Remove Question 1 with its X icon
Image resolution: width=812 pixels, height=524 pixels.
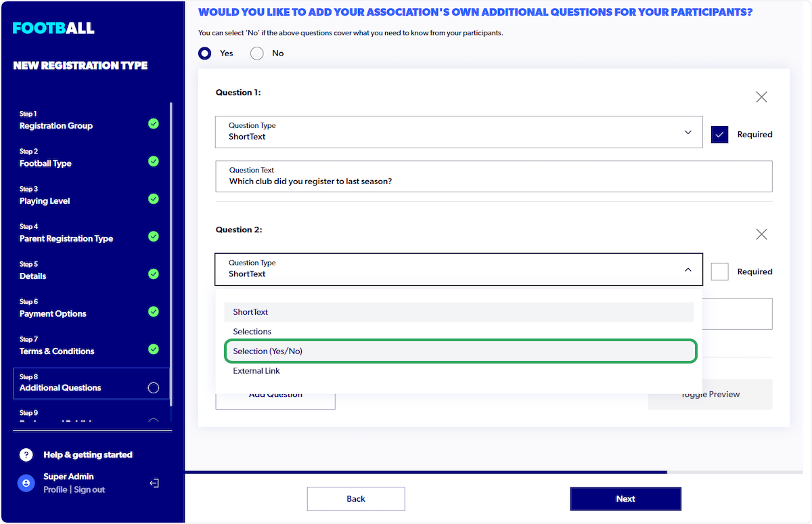761,97
